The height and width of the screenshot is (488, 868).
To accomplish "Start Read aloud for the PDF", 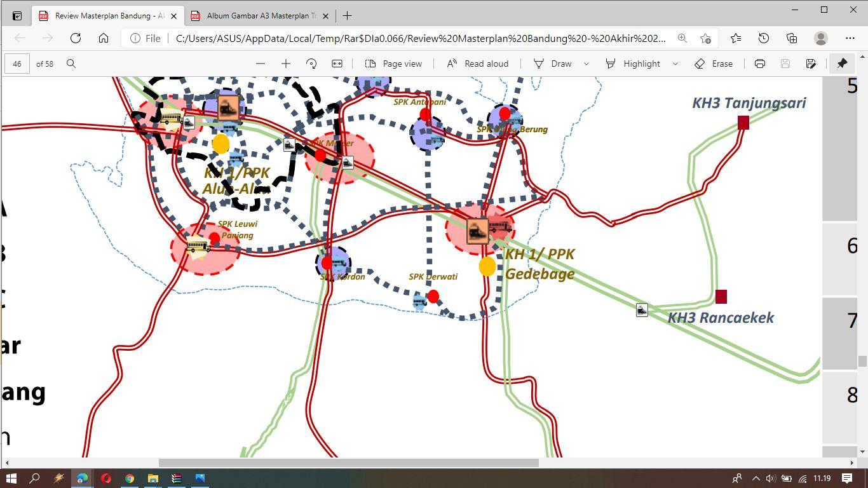I will coord(478,64).
